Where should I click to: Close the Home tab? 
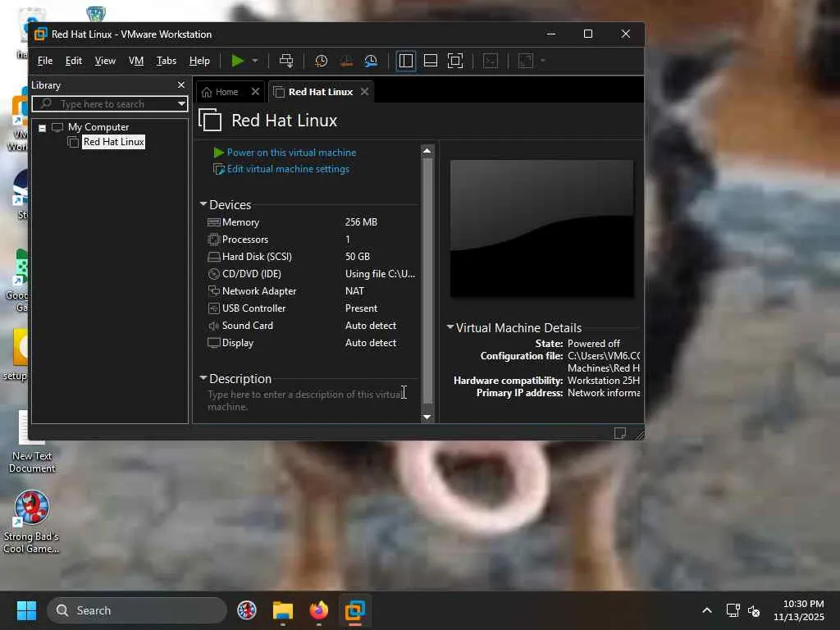pos(256,92)
